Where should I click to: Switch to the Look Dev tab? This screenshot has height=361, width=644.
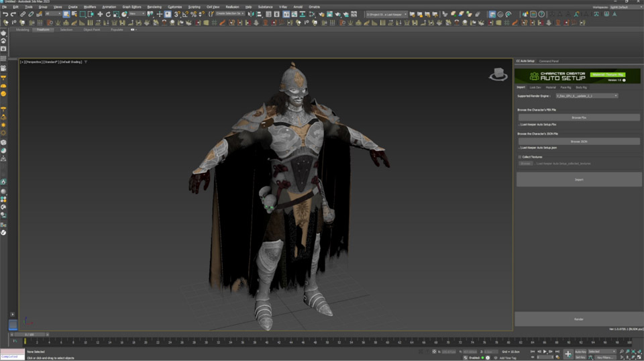[535, 87]
